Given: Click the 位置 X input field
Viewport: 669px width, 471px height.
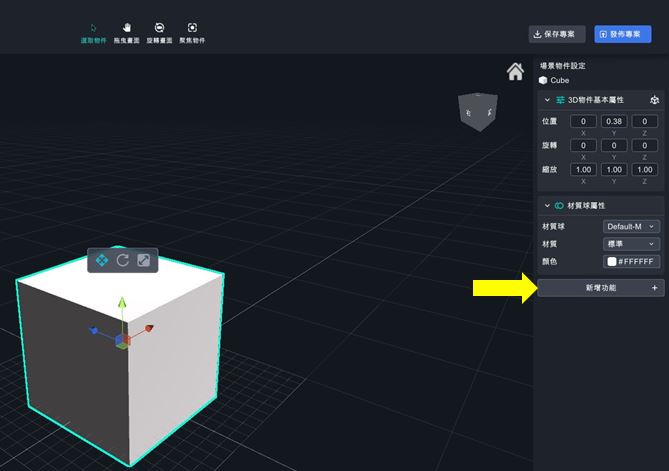Looking at the screenshot, I should tap(583, 121).
